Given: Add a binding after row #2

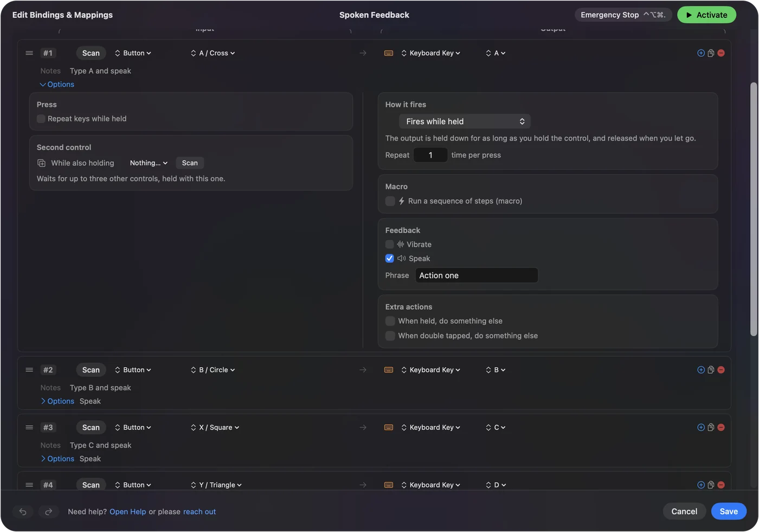Looking at the screenshot, I should click(701, 370).
